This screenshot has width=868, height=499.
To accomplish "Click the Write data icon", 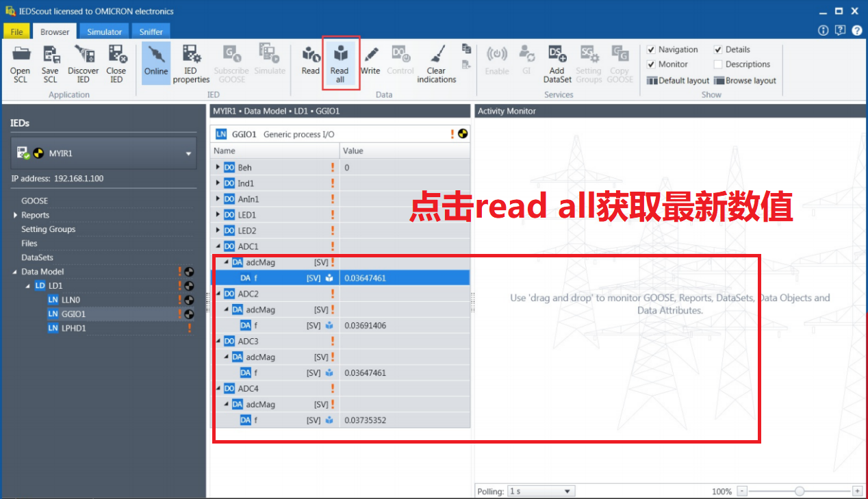I will [x=370, y=55].
